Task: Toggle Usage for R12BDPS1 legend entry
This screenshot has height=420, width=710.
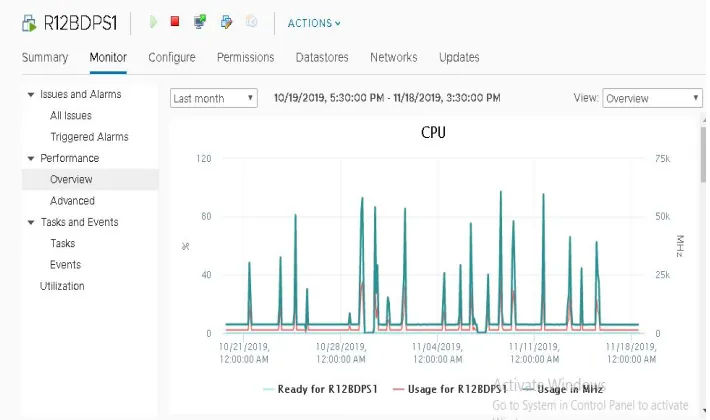Action: [x=450, y=389]
